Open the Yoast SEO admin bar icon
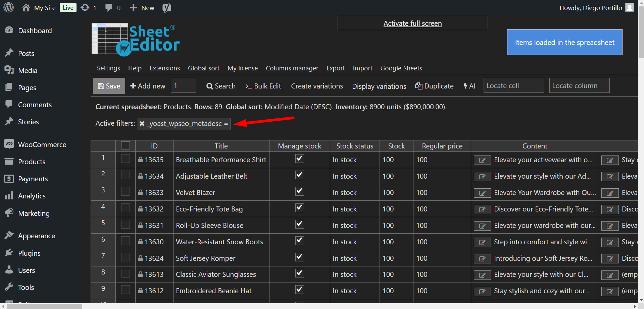This screenshot has height=309, width=644. (x=167, y=7)
